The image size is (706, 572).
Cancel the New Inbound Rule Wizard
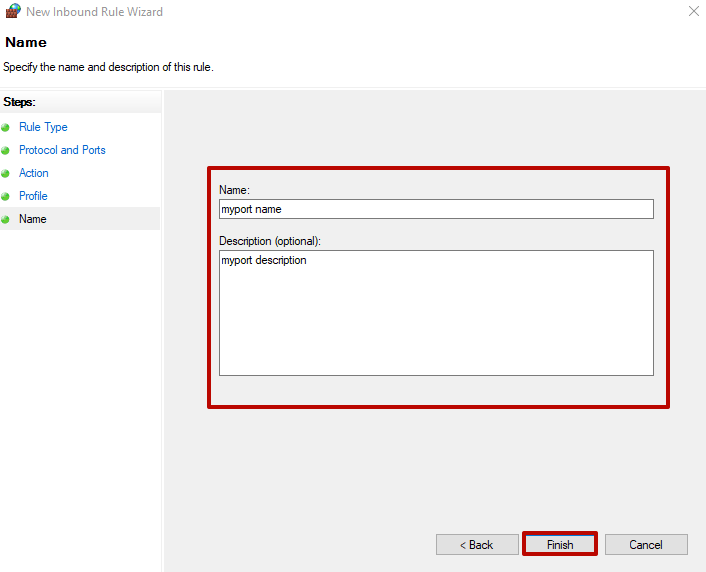pyautogui.click(x=646, y=544)
